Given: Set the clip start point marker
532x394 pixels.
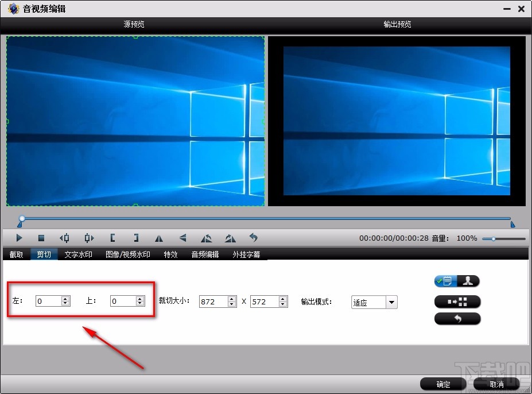Looking at the screenshot, I should pyautogui.click(x=112, y=238).
